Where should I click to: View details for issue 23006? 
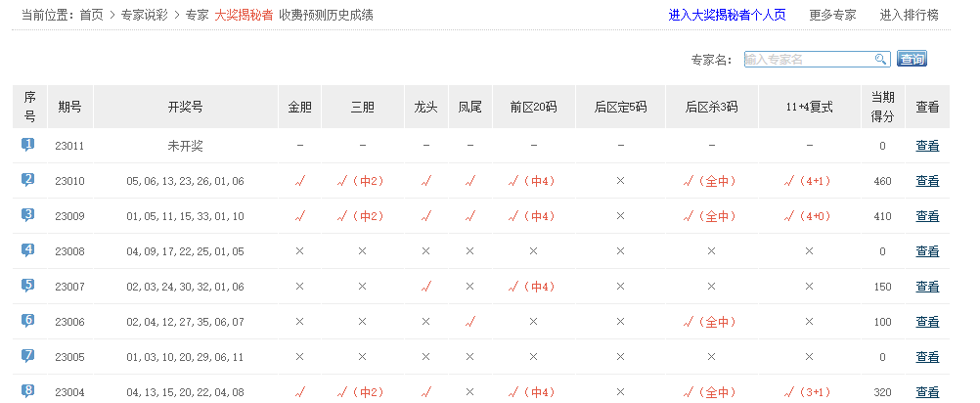point(926,322)
